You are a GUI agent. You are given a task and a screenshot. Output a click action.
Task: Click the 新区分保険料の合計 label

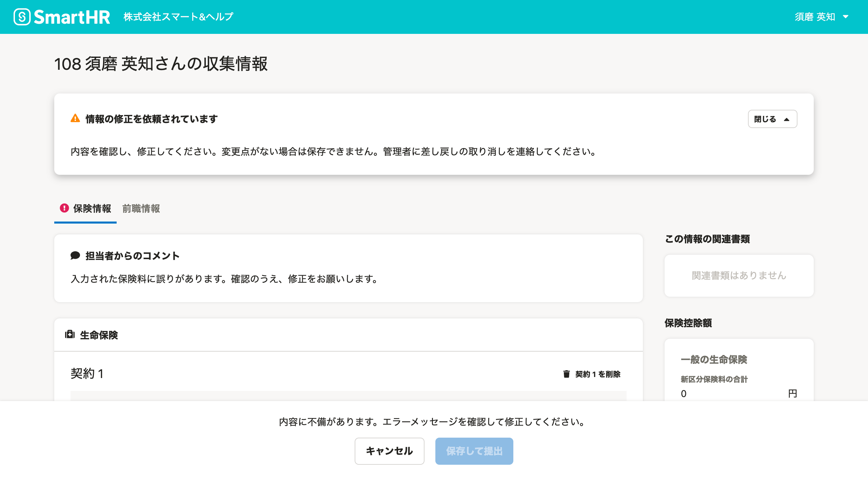[x=714, y=379]
